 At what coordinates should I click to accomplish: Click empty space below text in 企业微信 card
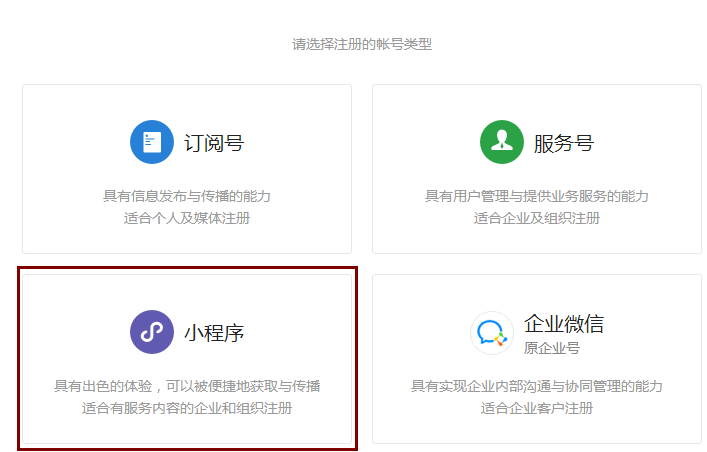coord(537,430)
